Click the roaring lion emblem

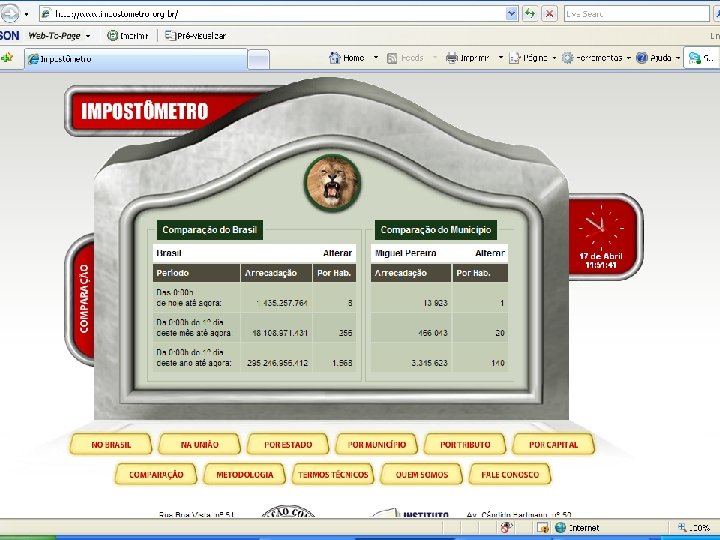(332, 182)
